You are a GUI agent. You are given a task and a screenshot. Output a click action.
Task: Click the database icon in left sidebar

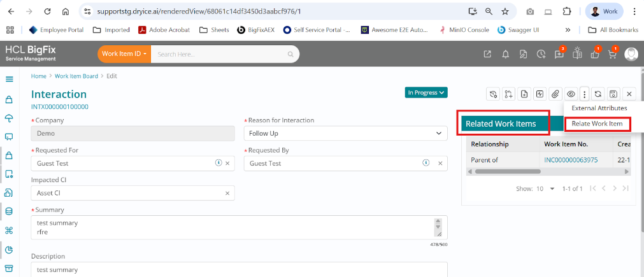click(9, 212)
